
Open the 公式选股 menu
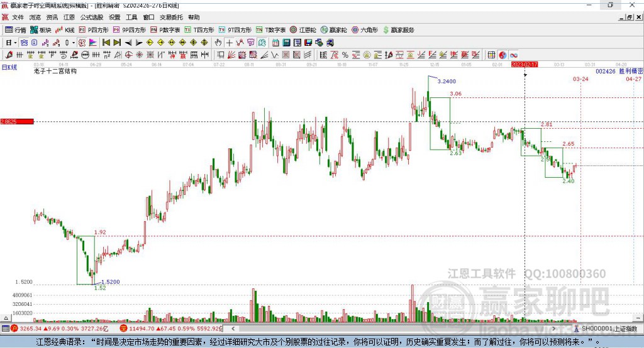click(92, 17)
